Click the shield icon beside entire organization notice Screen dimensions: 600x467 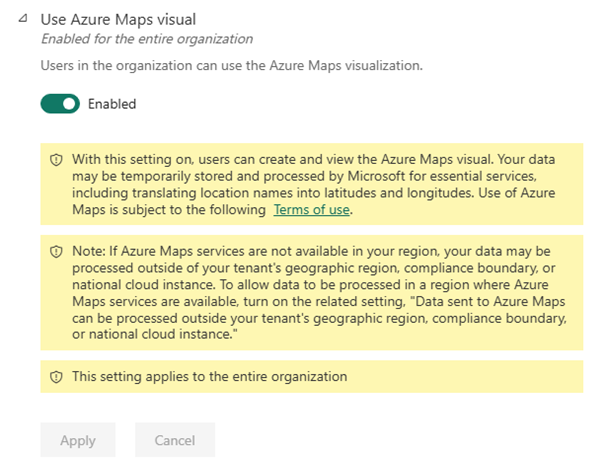[x=57, y=376]
